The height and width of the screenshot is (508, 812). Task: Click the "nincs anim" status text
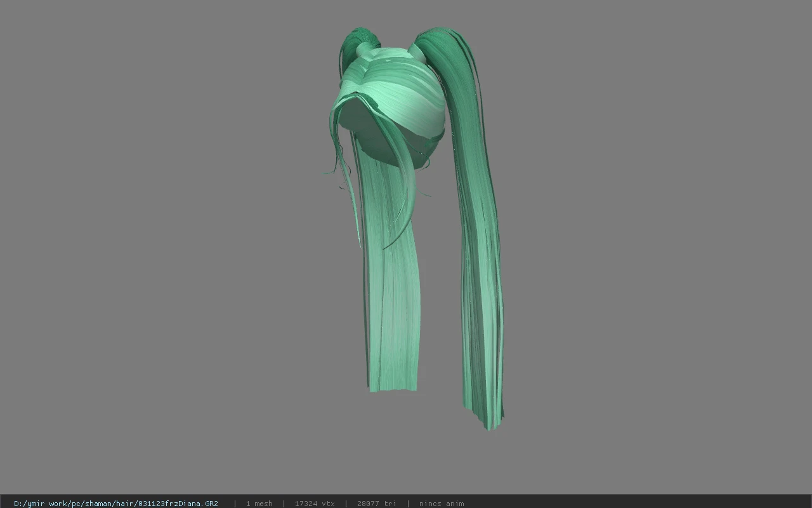click(x=442, y=504)
